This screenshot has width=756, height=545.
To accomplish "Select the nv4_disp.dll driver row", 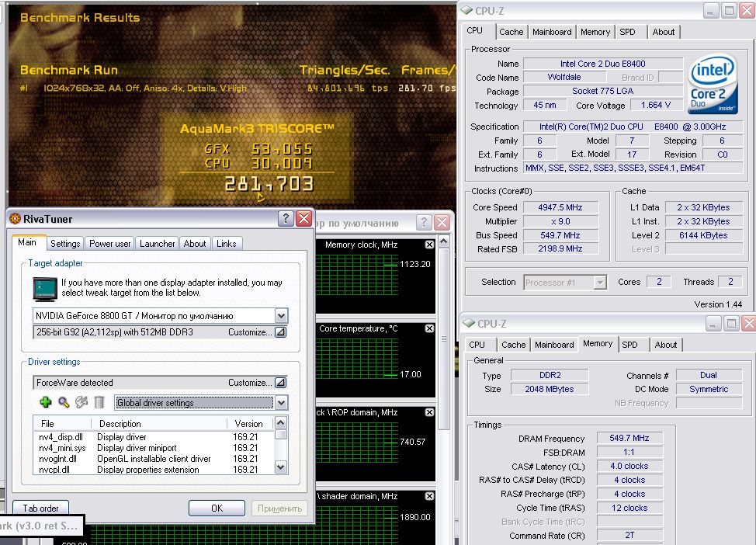I will [154, 437].
